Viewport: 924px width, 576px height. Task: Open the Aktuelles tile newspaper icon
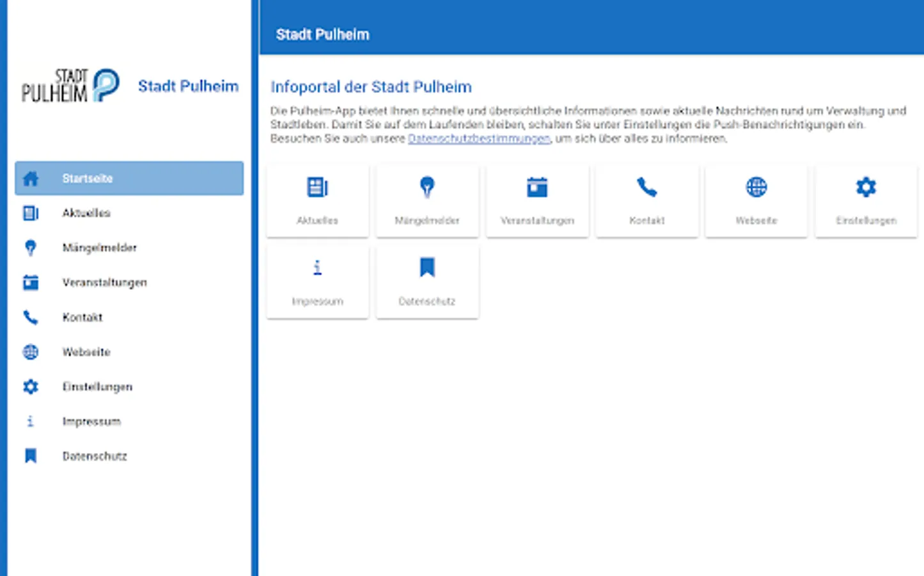[317, 188]
